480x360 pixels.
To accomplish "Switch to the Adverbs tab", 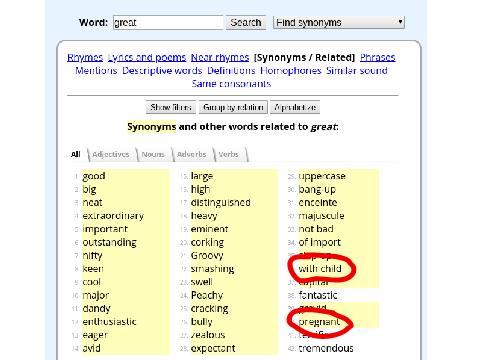I will pos(192,154).
